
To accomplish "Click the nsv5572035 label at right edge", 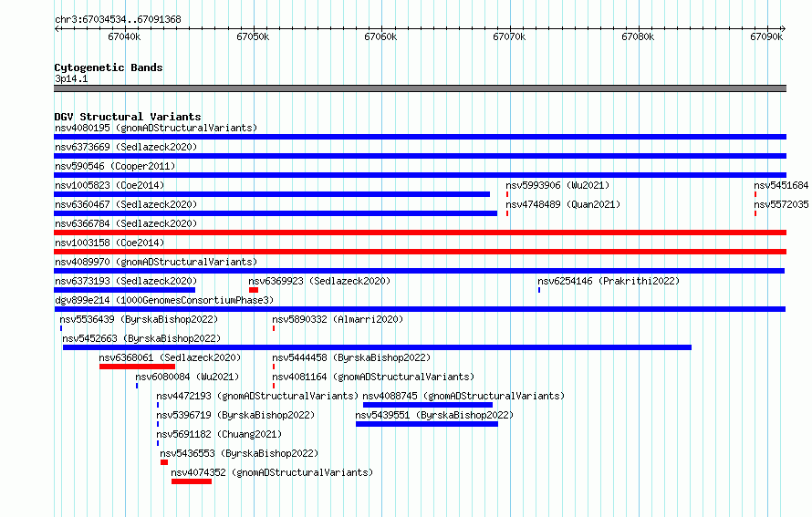I will 781,204.
